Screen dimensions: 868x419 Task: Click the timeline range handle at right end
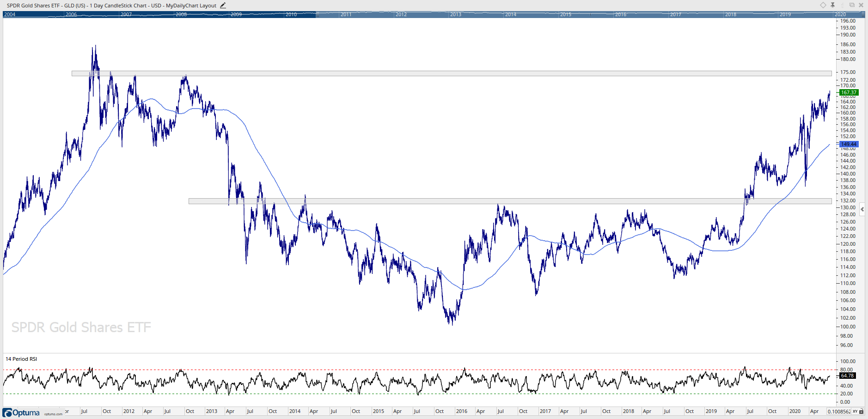click(863, 14)
